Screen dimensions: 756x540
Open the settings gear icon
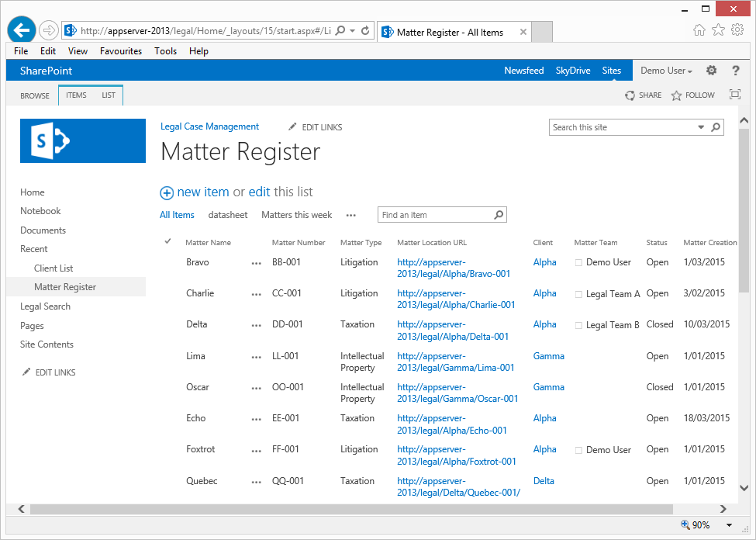(711, 71)
